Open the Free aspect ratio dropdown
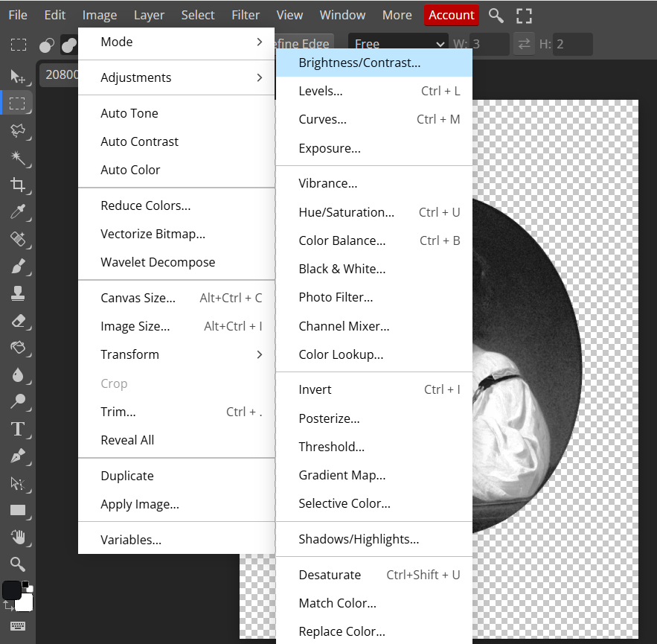Screen dimensions: 657x644 click(x=399, y=44)
